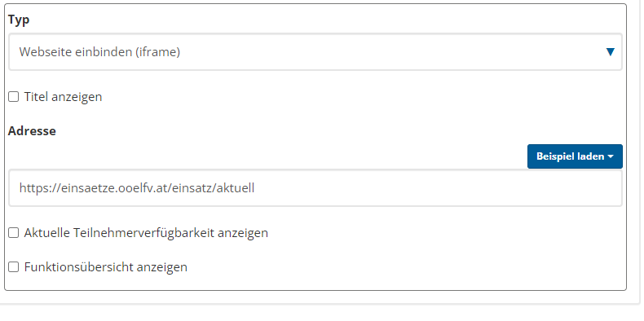Tick the Funktionsübersicht anzeigen checkbox

14,267
